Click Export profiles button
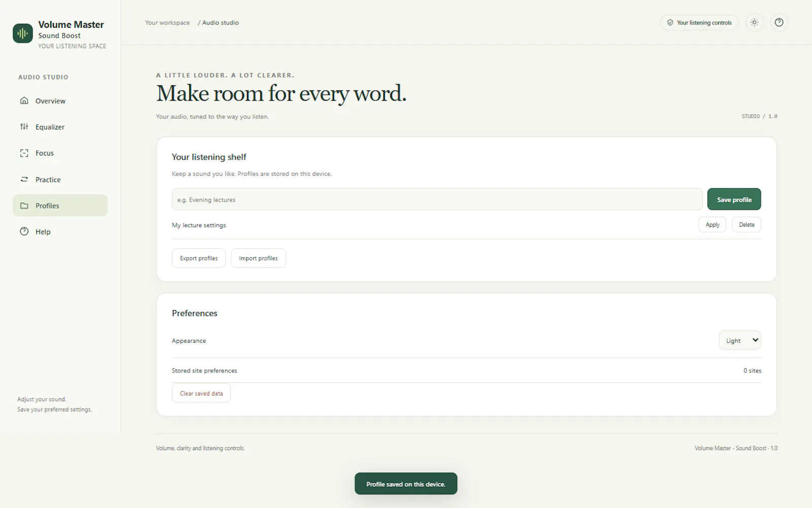The image size is (812, 508). tap(198, 258)
